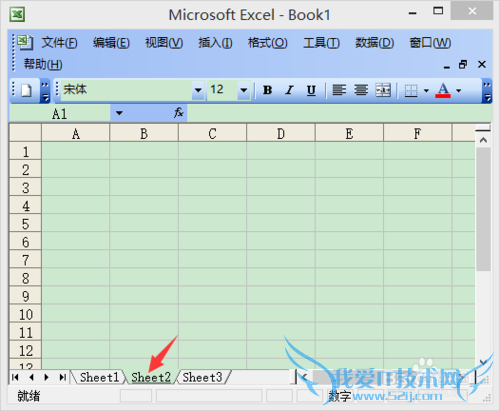Select column E header

pyautogui.click(x=349, y=134)
